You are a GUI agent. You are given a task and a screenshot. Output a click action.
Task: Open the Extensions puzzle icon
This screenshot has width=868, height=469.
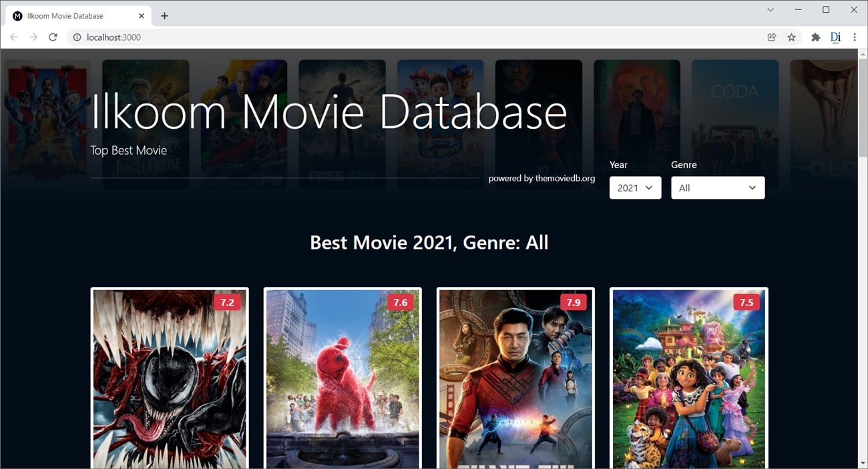pyautogui.click(x=815, y=37)
